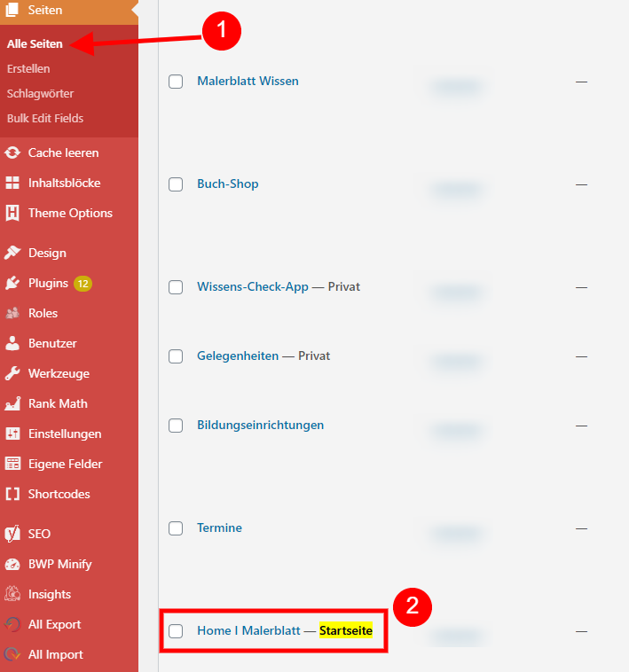
Task: Click the Werkzeuge wrench icon
Action: point(12,374)
